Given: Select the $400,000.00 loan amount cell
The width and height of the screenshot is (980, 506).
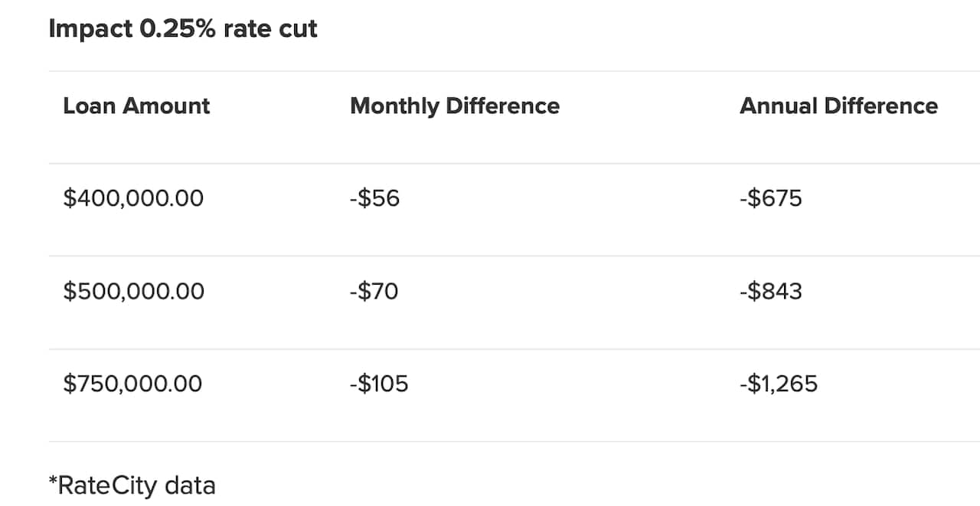Looking at the screenshot, I should [133, 199].
